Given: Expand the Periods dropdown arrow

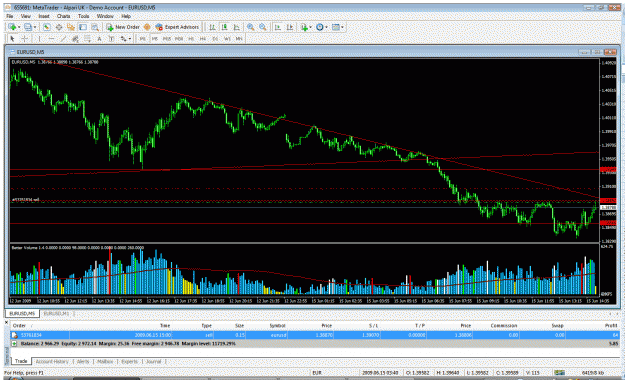Looking at the screenshot, I should point(326,27).
